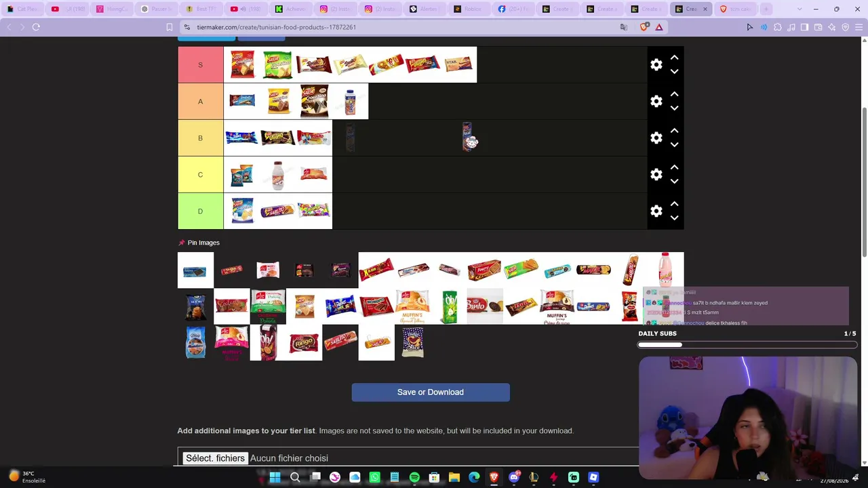Click the Pin Images label
Screen dimensions: 868x488
point(203,243)
